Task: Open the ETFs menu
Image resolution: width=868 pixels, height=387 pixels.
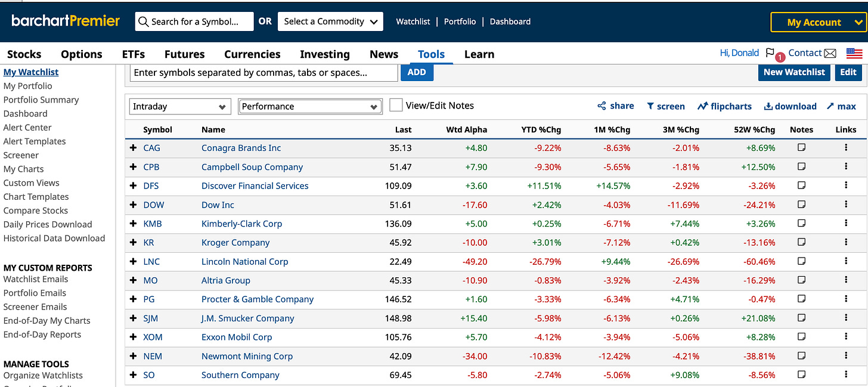Action: coord(134,54)
